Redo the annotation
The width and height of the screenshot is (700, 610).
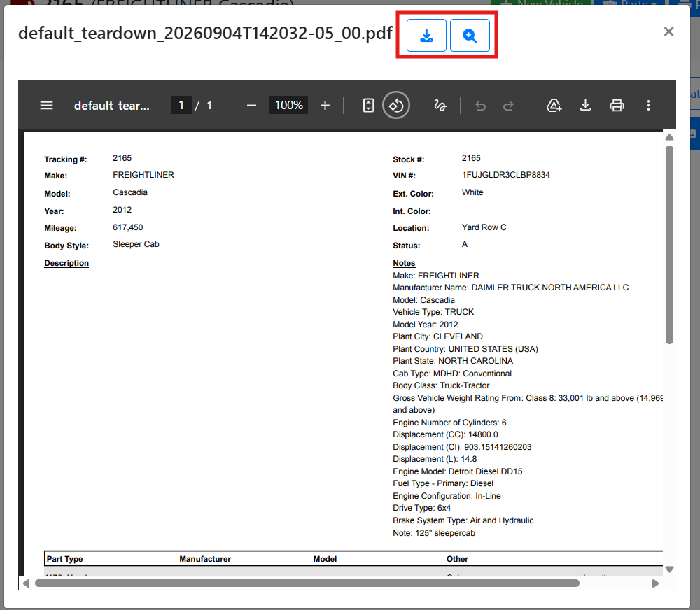point(508,106)
